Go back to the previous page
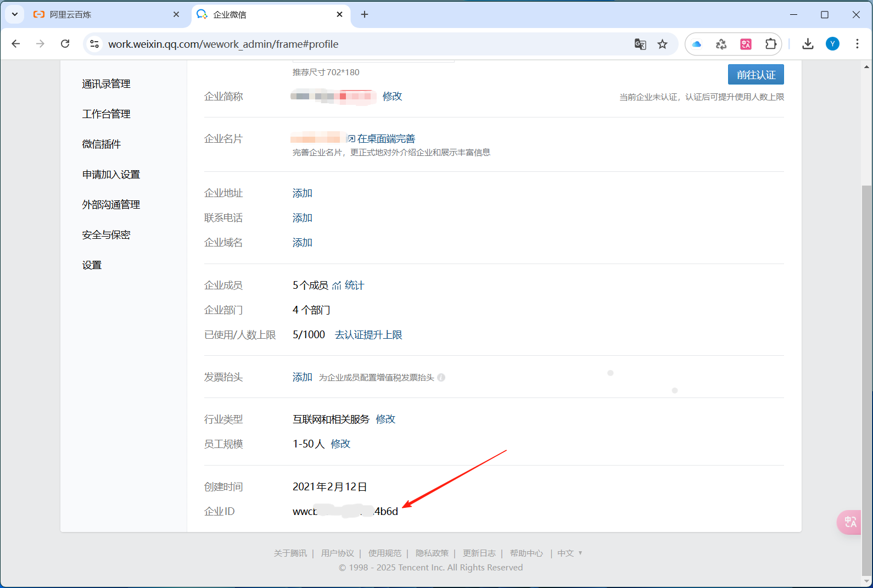This screenshot has width=873, height=588. tap(16, 44)
